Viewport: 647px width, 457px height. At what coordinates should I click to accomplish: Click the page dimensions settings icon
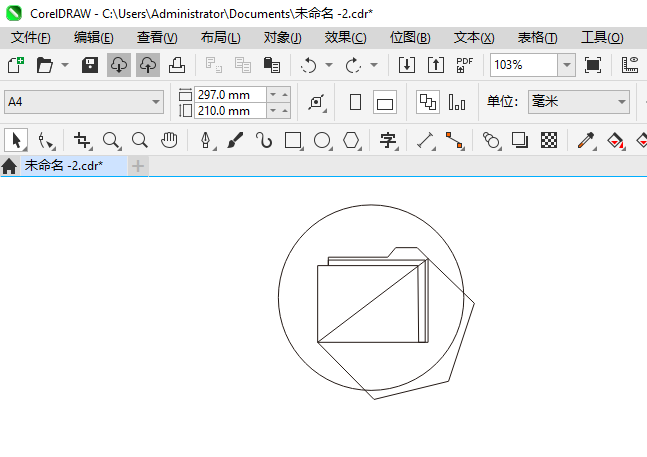[316, 102]
